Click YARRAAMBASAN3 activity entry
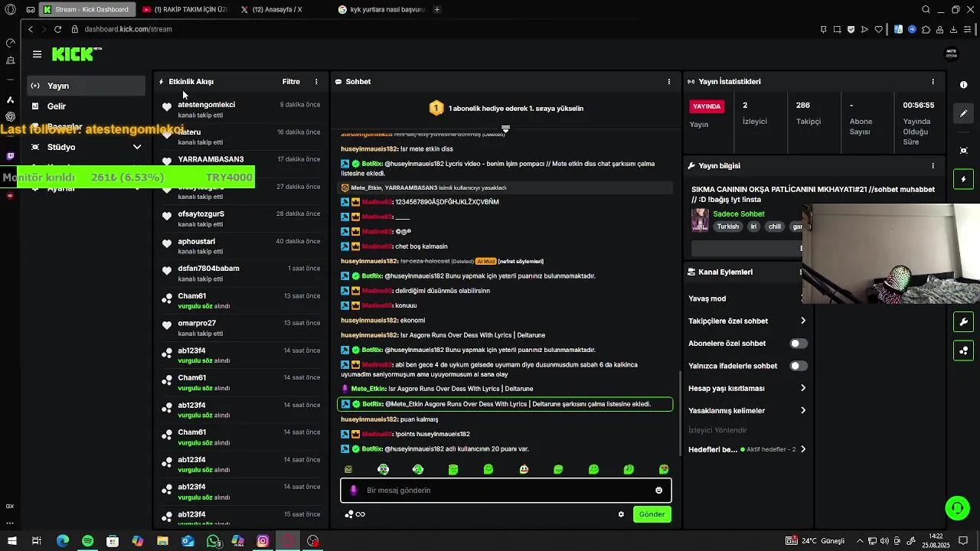980x551 pixels. pos(241,161)
